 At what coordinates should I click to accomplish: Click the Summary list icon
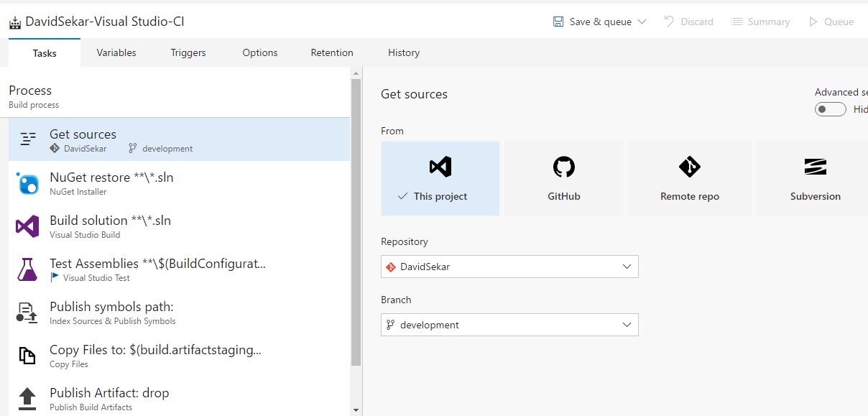pyautogui.click(x=737, y=22)
